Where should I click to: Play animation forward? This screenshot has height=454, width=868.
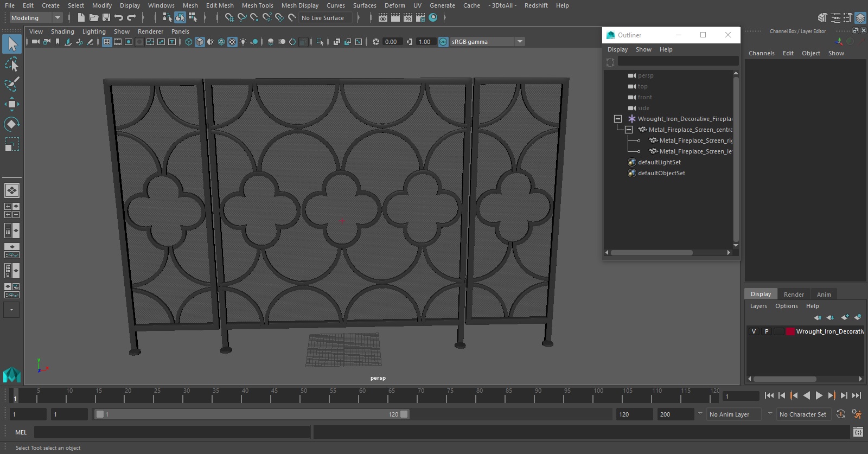pos(819,396)
